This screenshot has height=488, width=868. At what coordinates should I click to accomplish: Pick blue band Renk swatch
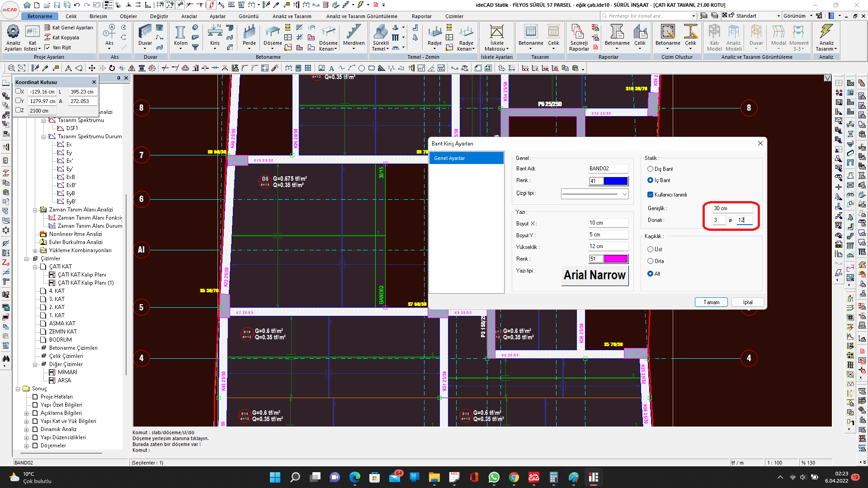click(615, 181)
